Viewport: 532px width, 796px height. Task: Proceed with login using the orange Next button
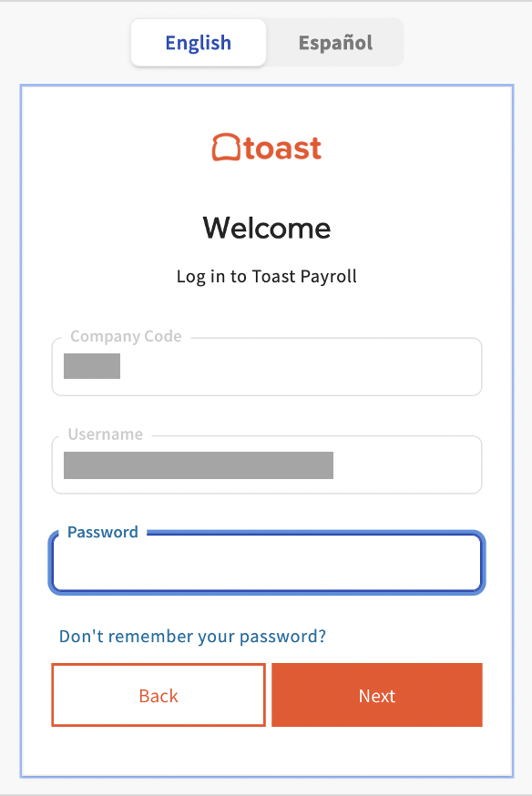point(376,695)
